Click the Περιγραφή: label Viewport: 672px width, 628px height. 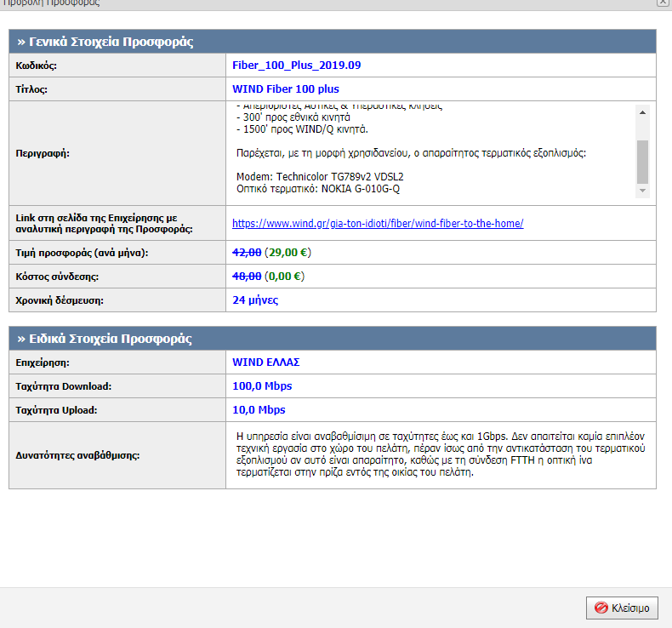click(x=43, y=153)
